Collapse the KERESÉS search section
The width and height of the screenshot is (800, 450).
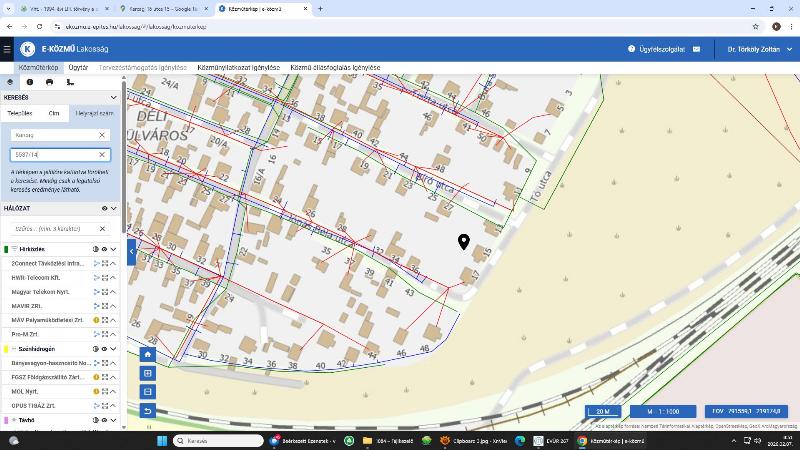pos(114,98)
